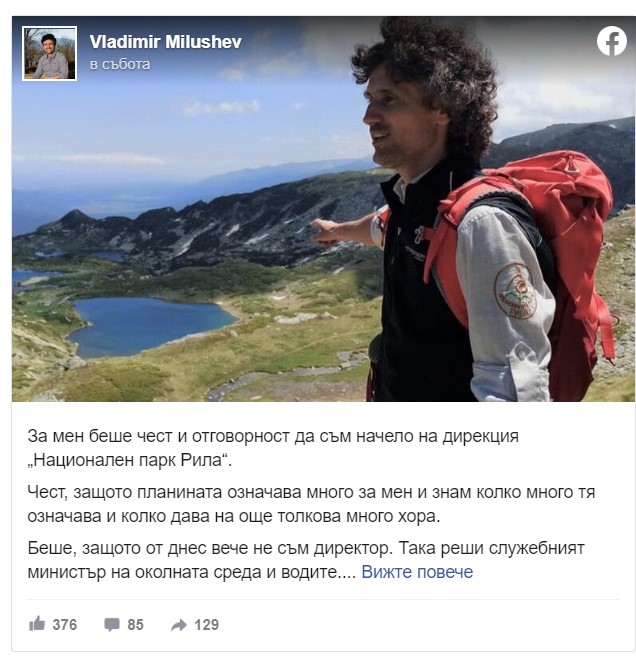Click the first paragraph about "Национален парк Рила"
636x658 pixels.
coord(273,448)
